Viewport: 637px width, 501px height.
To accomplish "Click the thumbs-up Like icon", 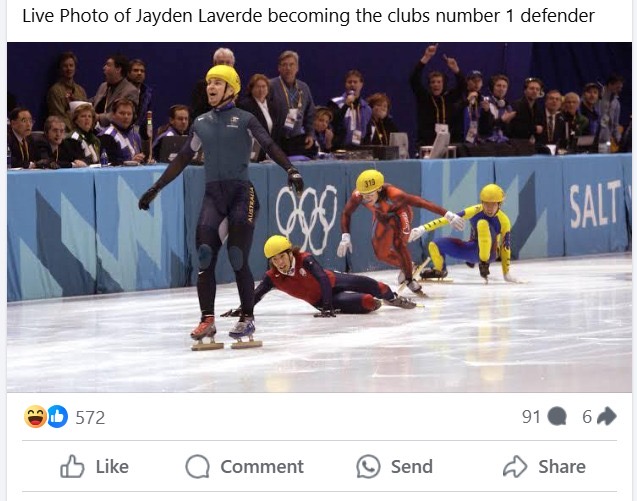I will (72, 466).
